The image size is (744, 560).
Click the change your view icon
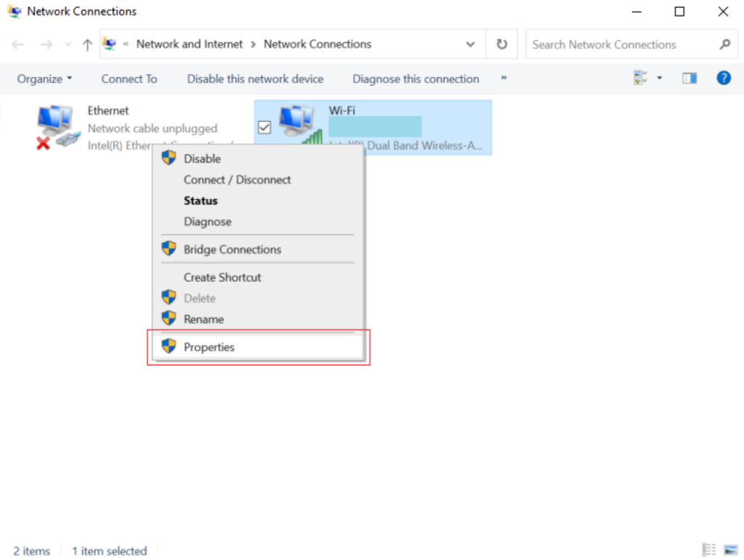[641, 78]
